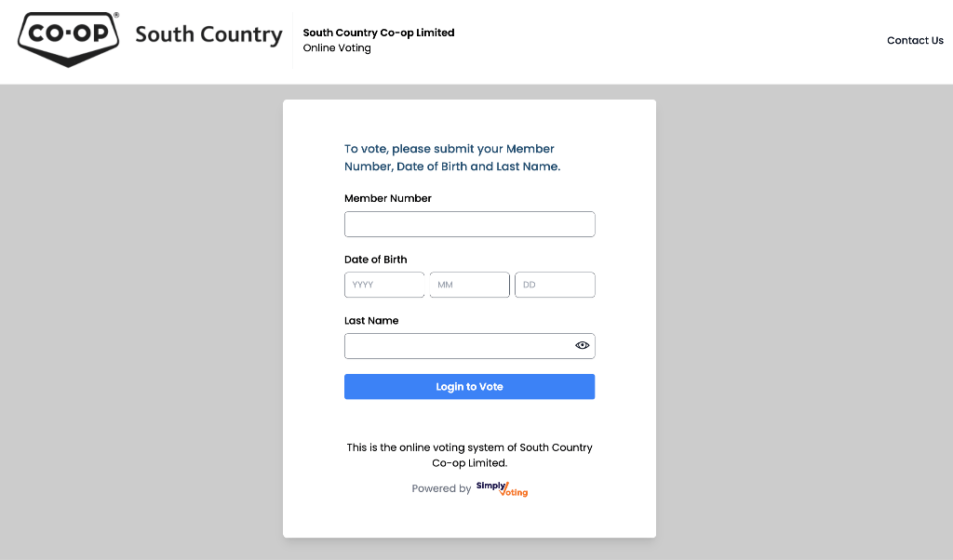The width and height of the screenshot is (953, 560).
Task: Focus the Last Name input field
Action: (x=456, y=346)
